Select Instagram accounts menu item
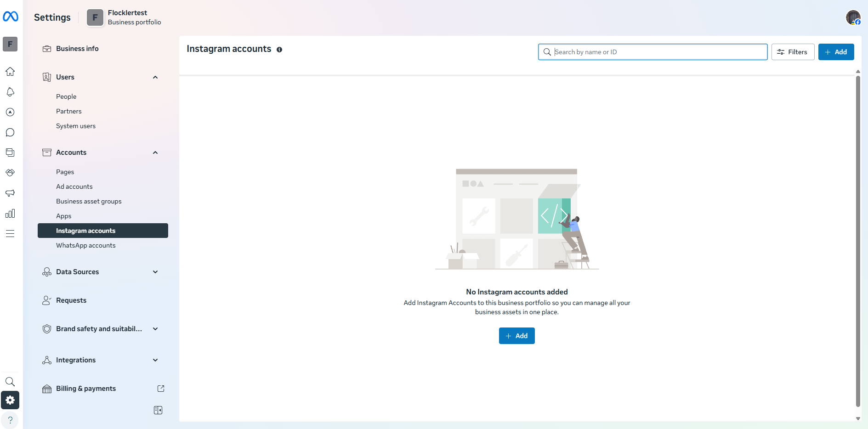The height and width of the screenshot is (429, 868). pos(103,231)
